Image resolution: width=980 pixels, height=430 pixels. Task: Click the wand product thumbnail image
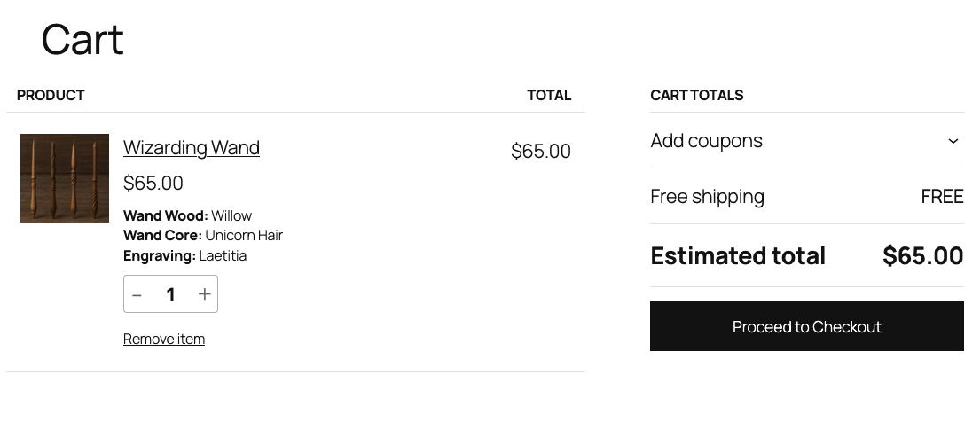click(x=65, y=178)
